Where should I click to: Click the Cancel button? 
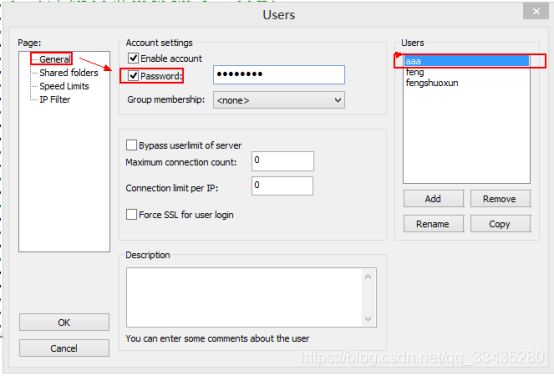[x=64, y=348]
